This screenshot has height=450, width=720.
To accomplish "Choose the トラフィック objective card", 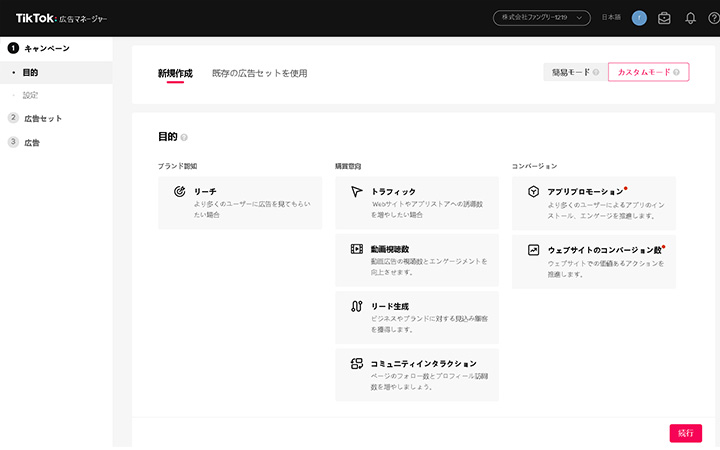I will (416, 202).
